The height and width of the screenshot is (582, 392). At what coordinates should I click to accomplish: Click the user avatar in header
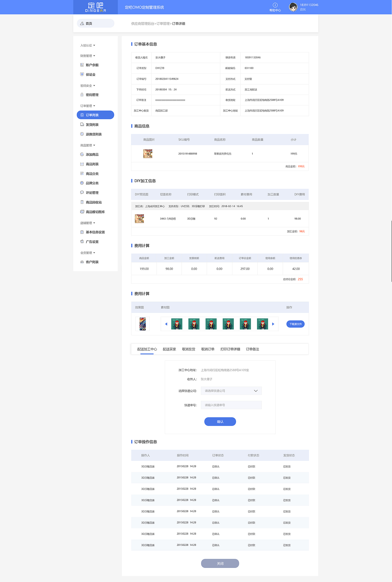click(x=293, y=7)
